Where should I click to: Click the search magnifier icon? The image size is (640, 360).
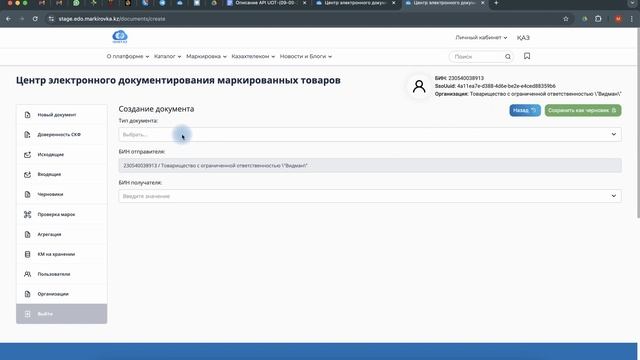coord(508,57)
